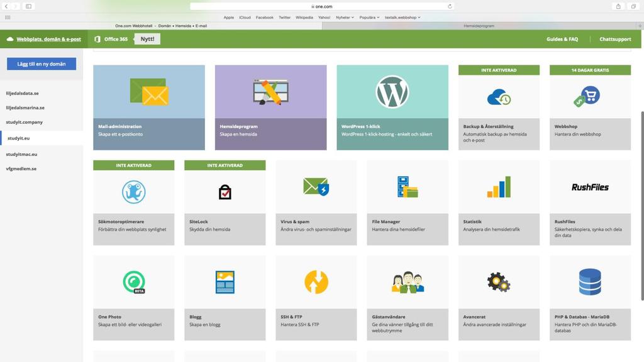Open PHP & Databas database icon
Image resolution: width=644 pixels, height=362 pixels.
click(590, 282)
